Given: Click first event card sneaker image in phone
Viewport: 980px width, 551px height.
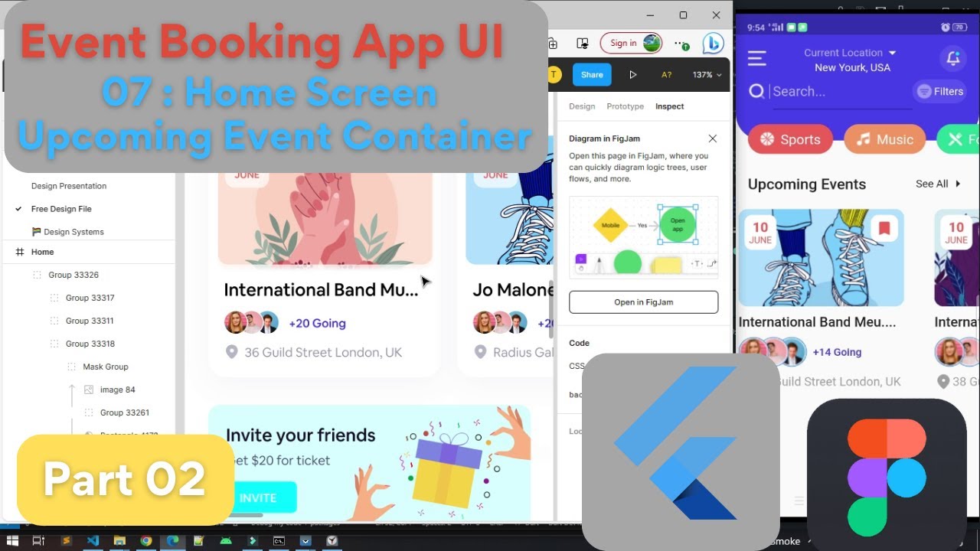Looking at the screenshot, I should coord(822,259).
